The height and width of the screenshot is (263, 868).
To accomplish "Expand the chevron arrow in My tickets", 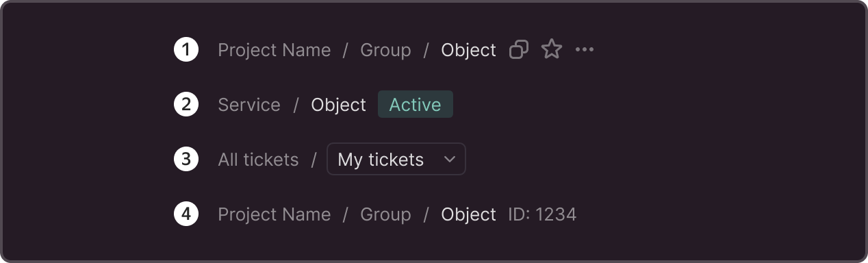I will [x=450, y=160].
